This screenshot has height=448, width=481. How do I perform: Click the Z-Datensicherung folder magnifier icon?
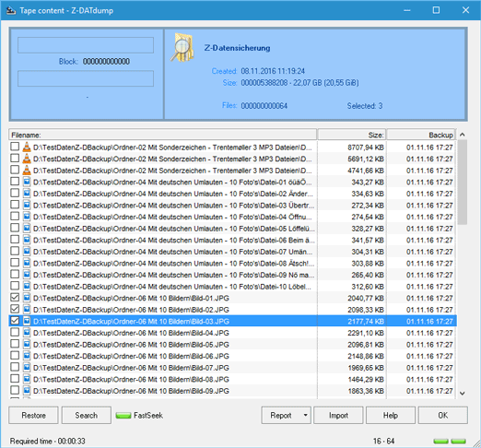[182, 48]
